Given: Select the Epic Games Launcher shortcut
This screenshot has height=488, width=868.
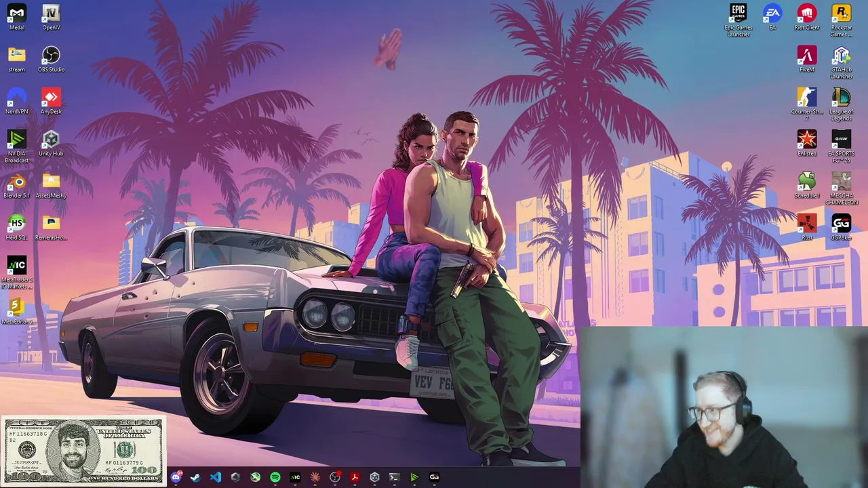Looking at the screenshot, I should coord(738,21).
